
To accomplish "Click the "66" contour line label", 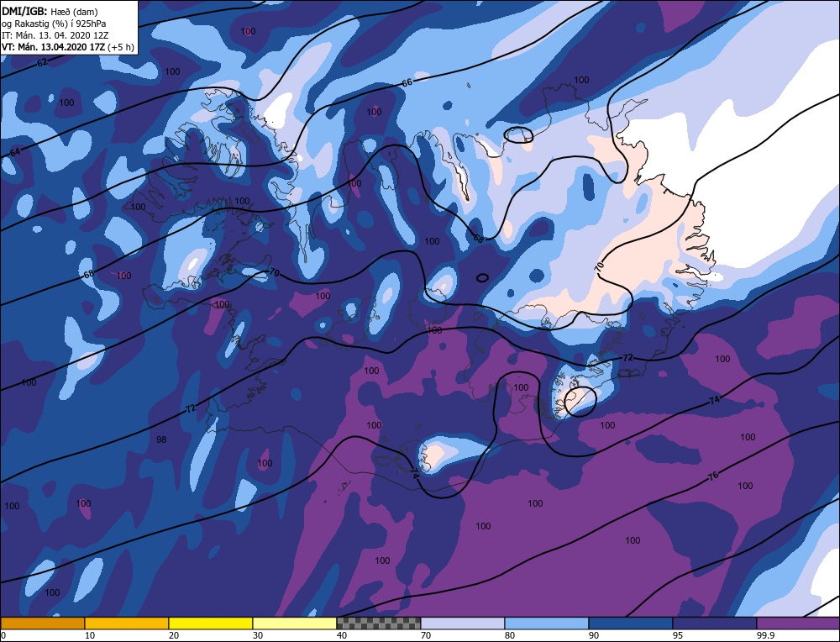I will [407, 82].
